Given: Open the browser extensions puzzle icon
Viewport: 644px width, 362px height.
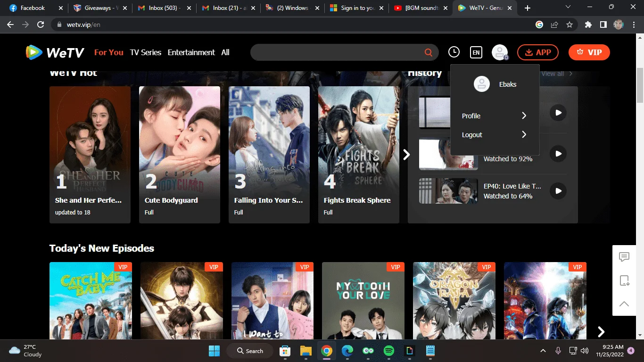Looking at the screenshot, I should point(588,25).
